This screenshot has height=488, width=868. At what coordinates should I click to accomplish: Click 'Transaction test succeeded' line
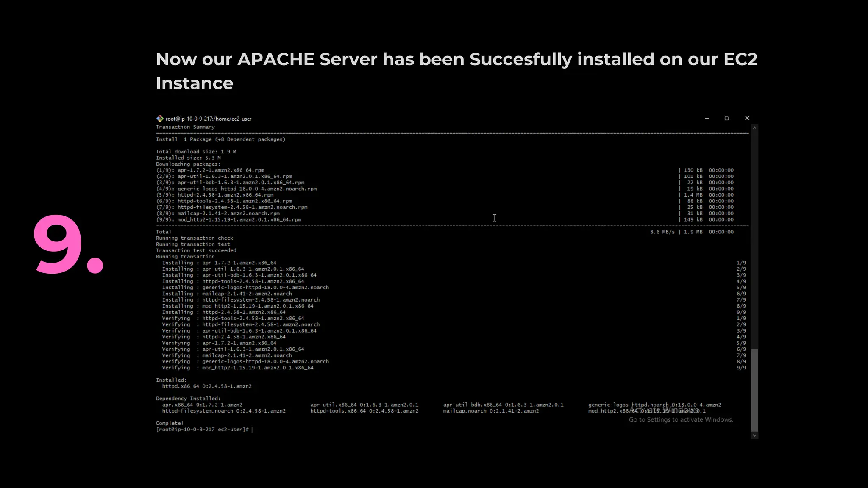point(196,251)
